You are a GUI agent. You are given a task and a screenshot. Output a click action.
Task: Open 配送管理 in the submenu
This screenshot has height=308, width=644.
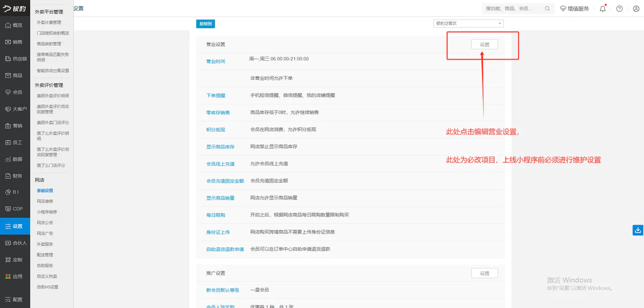tap(45, 255)
